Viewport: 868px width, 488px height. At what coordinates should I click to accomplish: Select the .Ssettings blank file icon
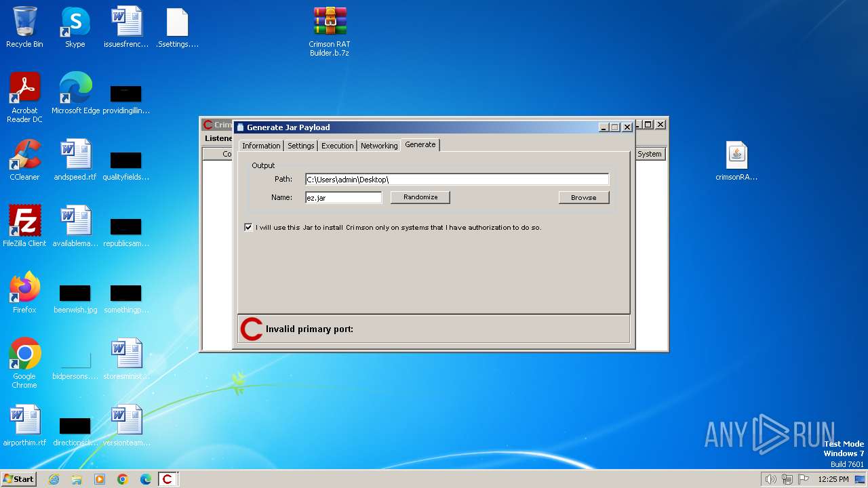tap(177, 28)
